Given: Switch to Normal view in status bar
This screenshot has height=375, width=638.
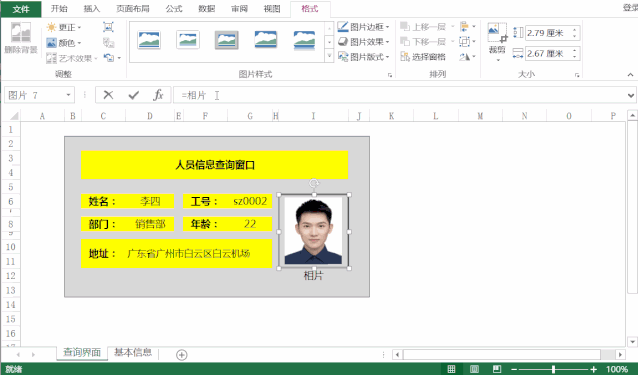Looking at the screenshot, I should (451, 369).
